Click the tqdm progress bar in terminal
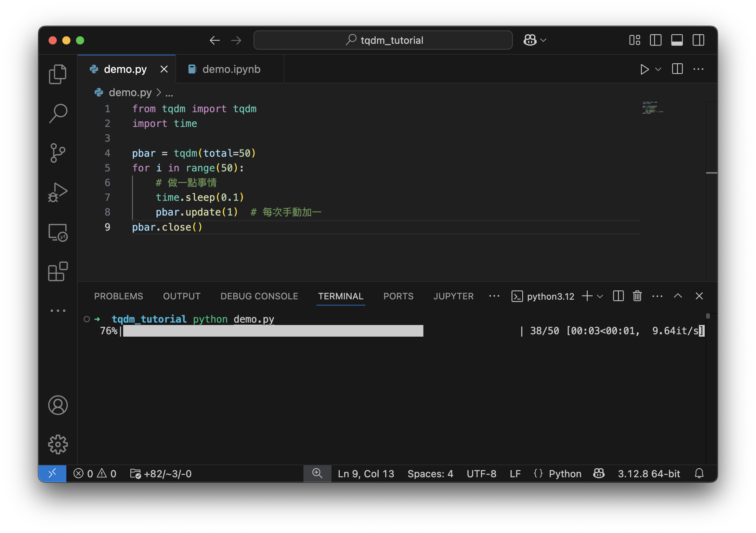The height and width of the screenshot is (533, 756). click(273, 331)
